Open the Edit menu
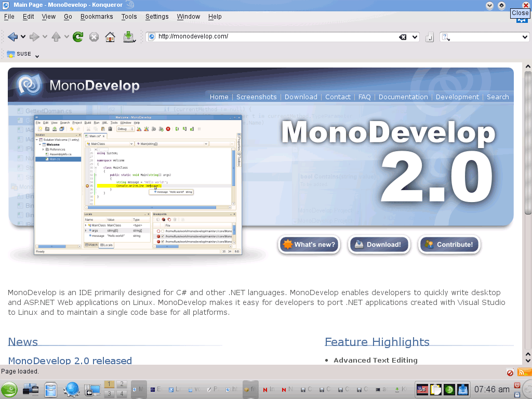Image resolution: width=532 pixels, height=399 pixels. click(28, 17)
